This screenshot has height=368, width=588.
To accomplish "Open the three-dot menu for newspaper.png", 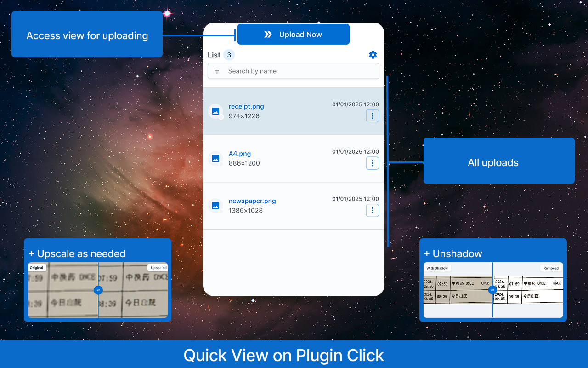I will (x=372, y=211).
